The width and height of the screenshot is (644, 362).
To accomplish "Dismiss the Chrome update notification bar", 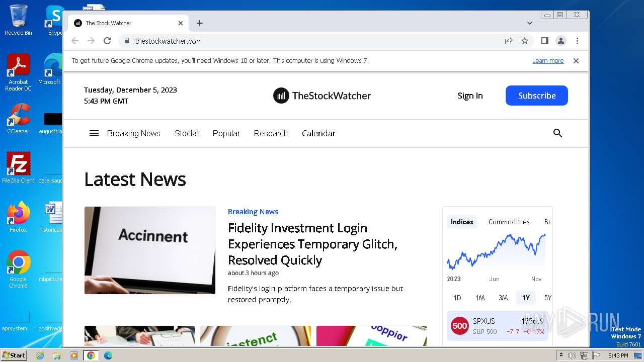I will [x=576, y=61].
